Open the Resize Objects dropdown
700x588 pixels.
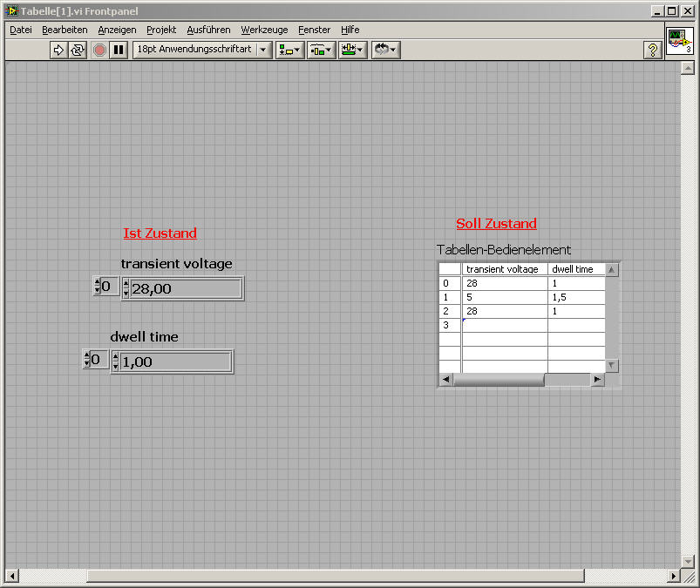(x=353, y=50)
